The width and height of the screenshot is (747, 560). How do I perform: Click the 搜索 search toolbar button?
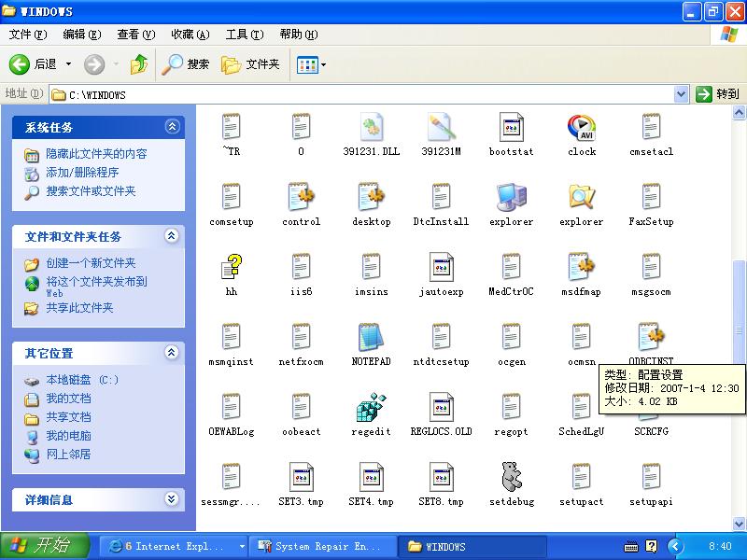186,64
